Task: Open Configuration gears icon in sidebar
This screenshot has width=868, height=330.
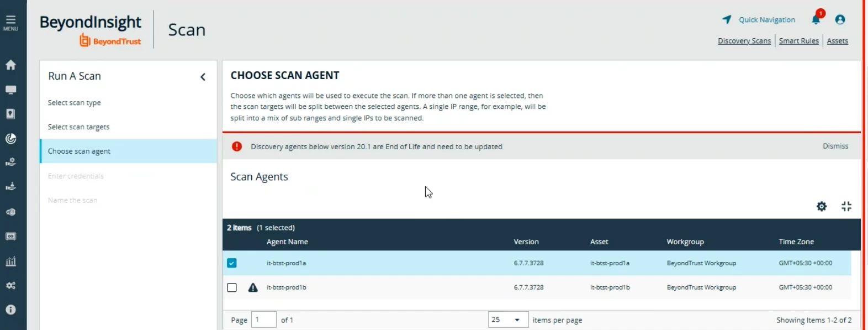Action: point(10,285)
